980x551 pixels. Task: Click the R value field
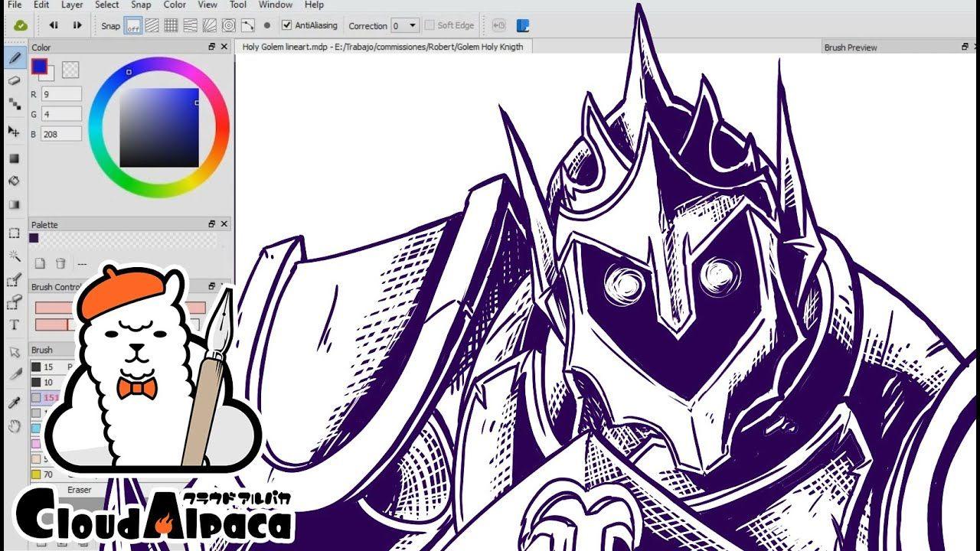point(61,94)
